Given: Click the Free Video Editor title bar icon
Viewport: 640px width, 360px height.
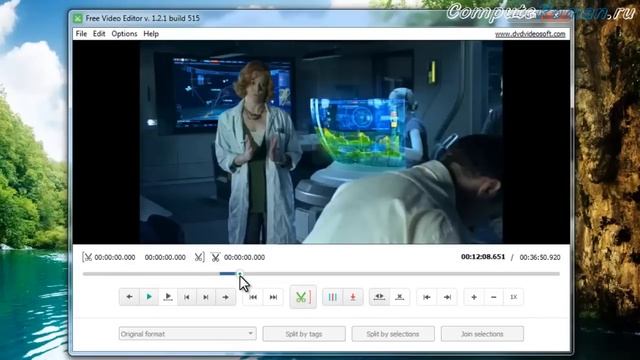Looking at the screenshot, I should tap(78, 18).
